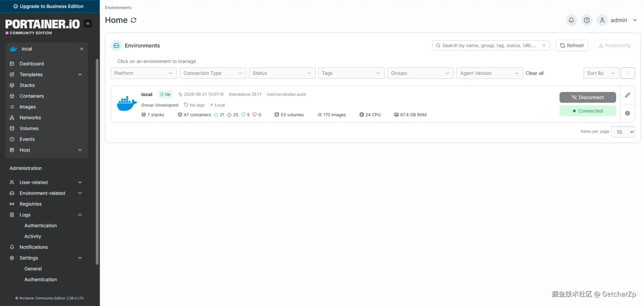
Task: Click the Connected status indicator
Action: coord(588,111)
